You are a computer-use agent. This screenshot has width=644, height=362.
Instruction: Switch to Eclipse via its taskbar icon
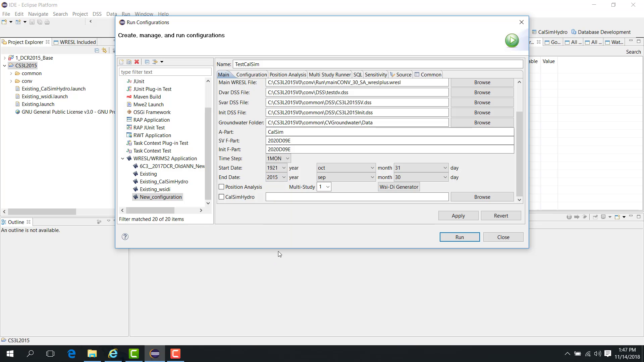(155, 354)
